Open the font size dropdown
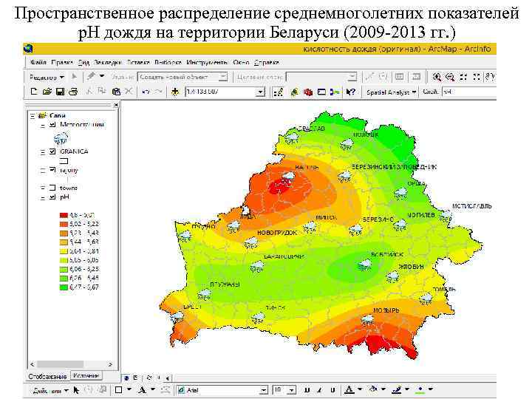This screenshot has height=399, width=532. [293, 391]
